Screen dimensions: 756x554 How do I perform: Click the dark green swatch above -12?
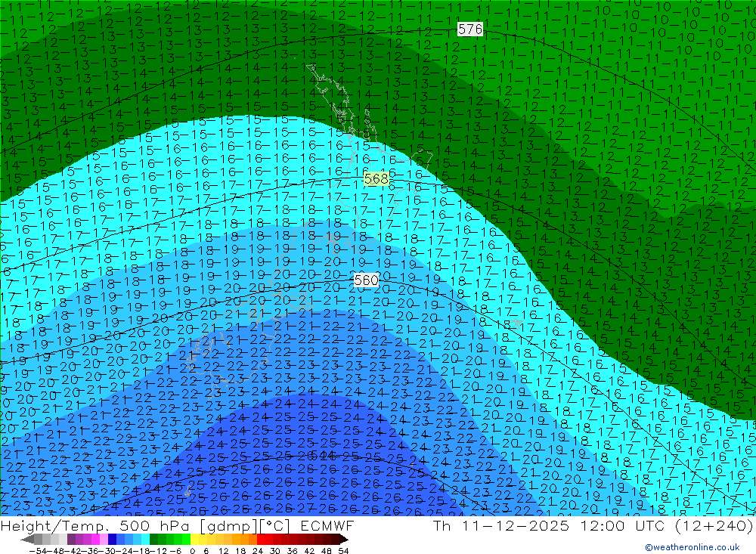tap(154, 540)
